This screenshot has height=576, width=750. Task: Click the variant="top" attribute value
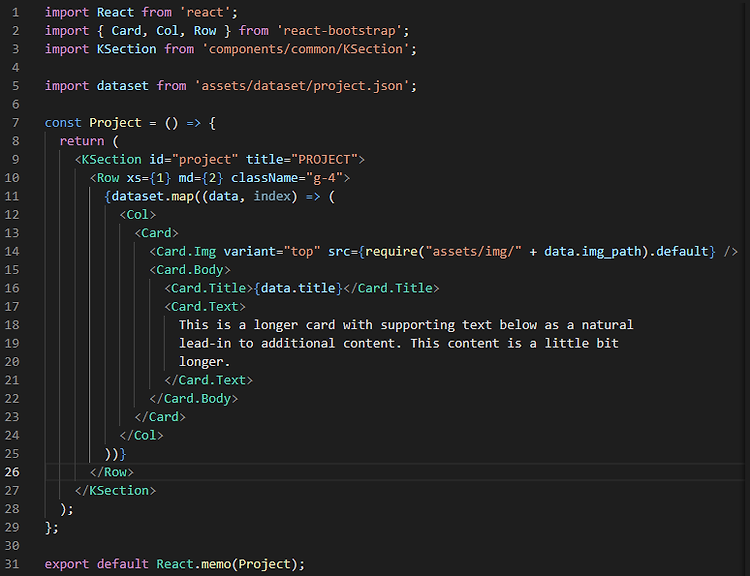(x=302, y=252)
